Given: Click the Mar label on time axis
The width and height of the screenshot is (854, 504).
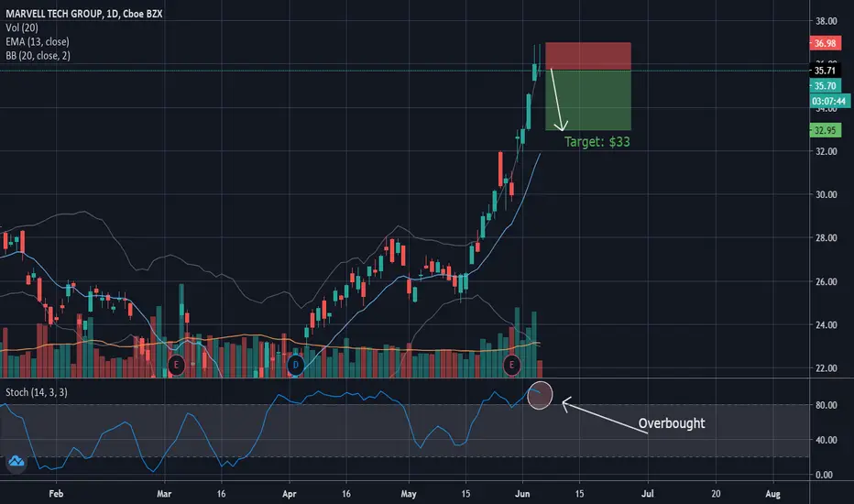Looking at the screenshot, I should tap(164, 494).
